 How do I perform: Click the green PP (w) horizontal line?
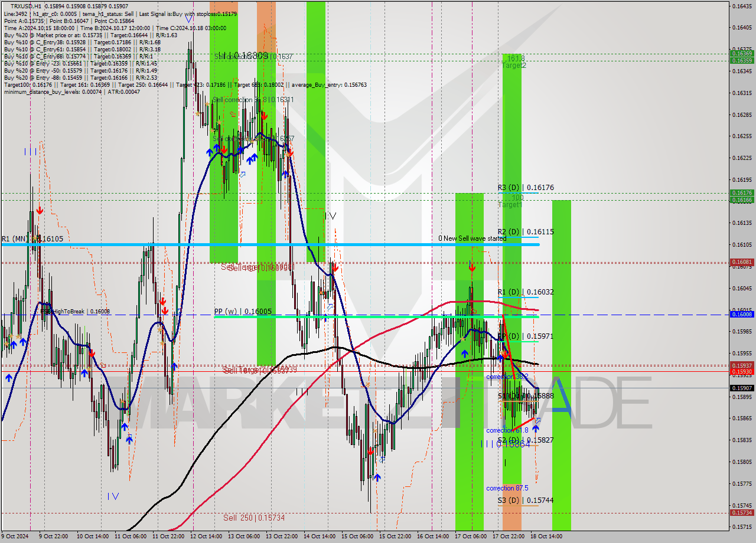pyautogui.click(x=376, y=317)
